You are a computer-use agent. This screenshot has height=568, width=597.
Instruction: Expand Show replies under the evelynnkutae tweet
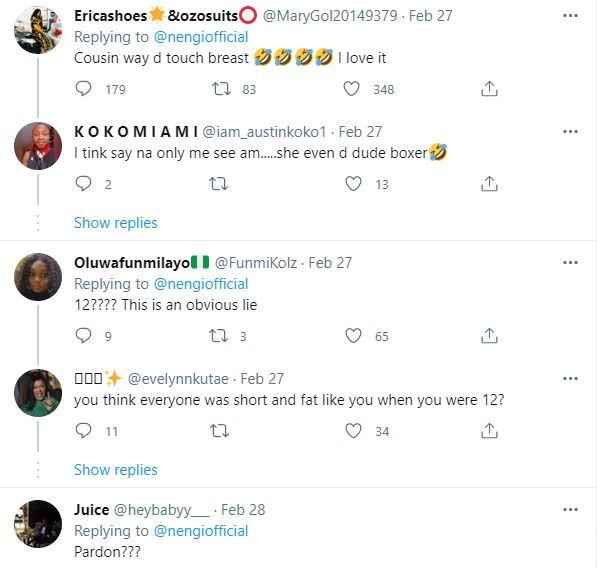tap(116, 470)
